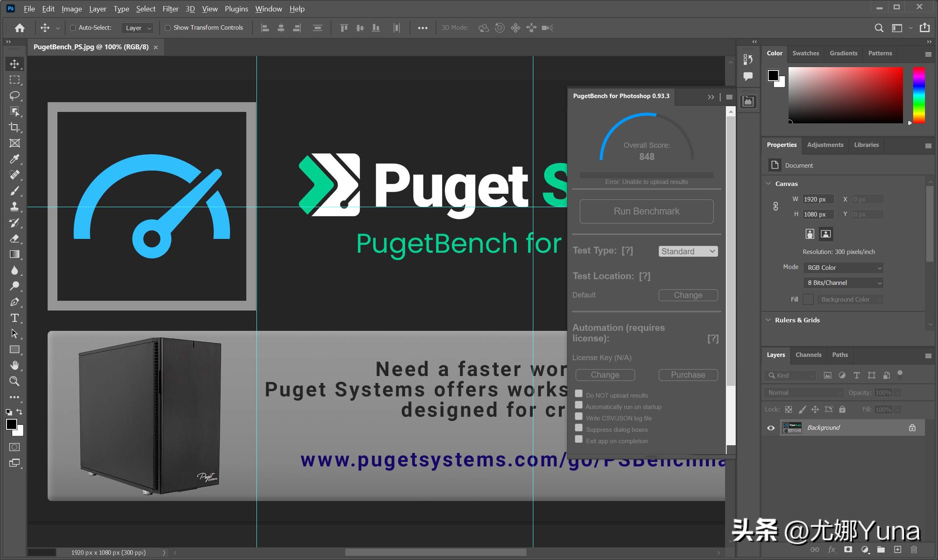Image resolution: width=938 pixels, height=560 pixels.
Task: Click the Run Benchmark button
Action: [647, 211]
